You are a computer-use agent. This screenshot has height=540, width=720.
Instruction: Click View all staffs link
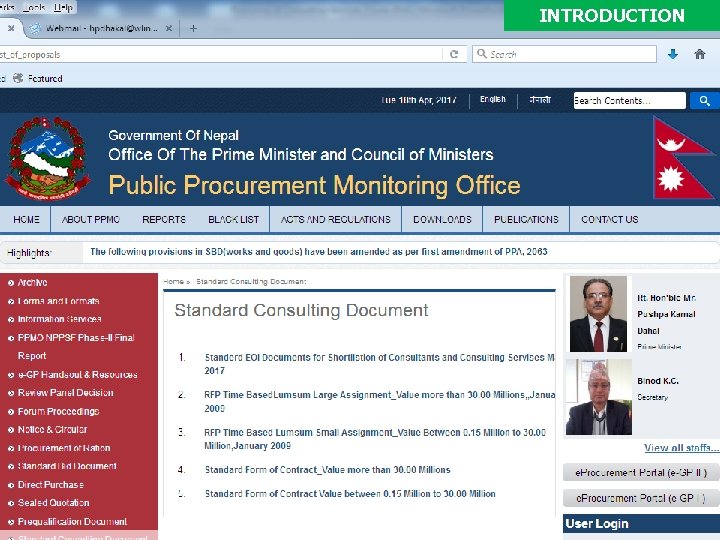[x=681, y=447]
